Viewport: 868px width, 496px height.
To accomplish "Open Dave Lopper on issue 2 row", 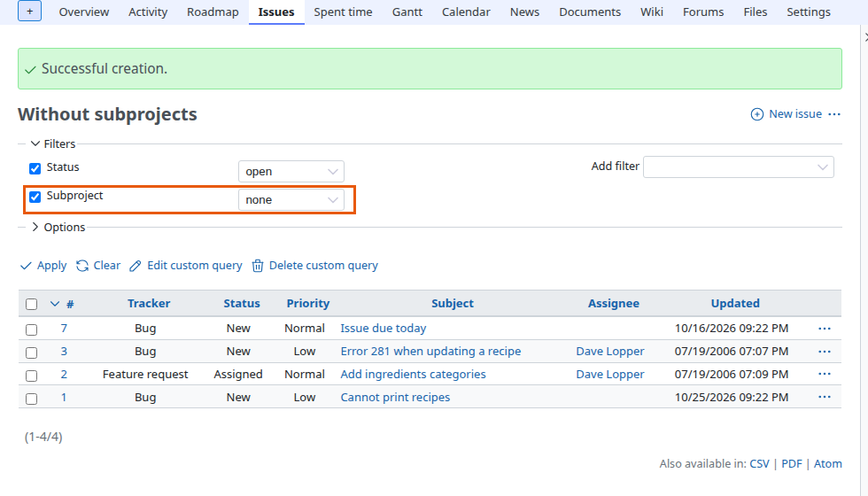I will point(610,374).
